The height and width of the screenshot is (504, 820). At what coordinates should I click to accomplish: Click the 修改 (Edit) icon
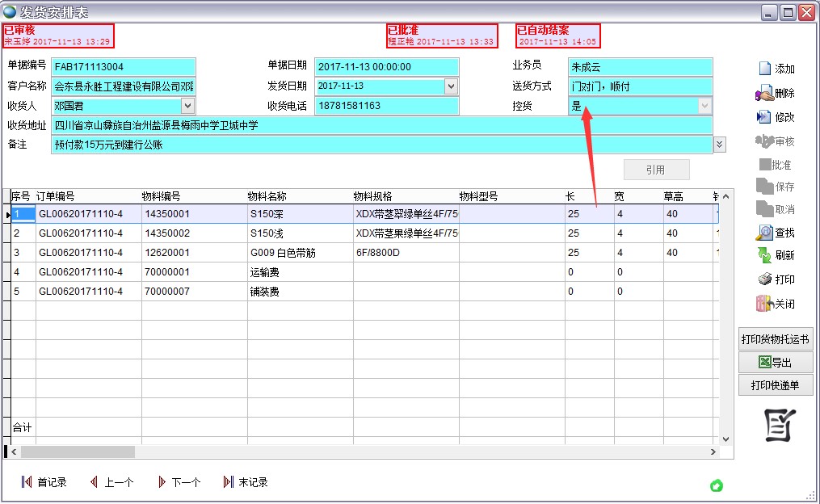pos(763,117)
